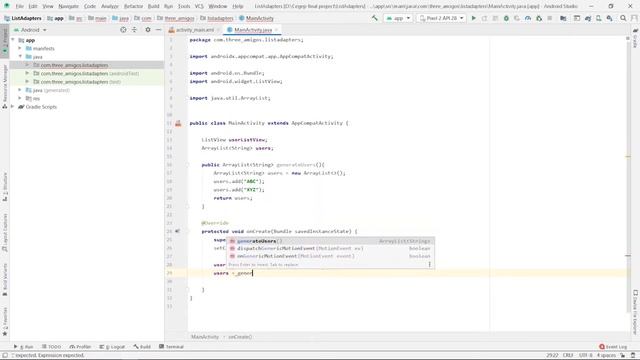Select com.three_amigos.listadapters main package
640x360 pixels.
pos(74,65)
